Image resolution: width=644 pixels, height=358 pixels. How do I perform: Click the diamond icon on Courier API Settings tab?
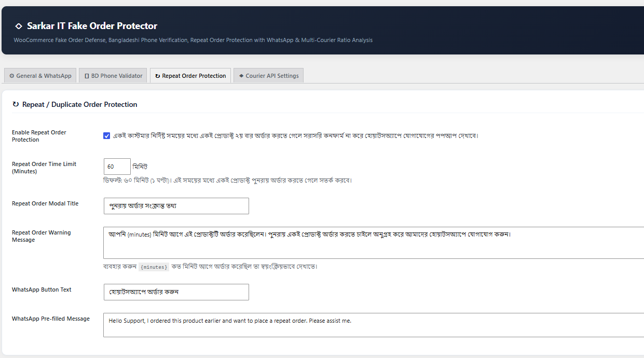coord(241,76)
